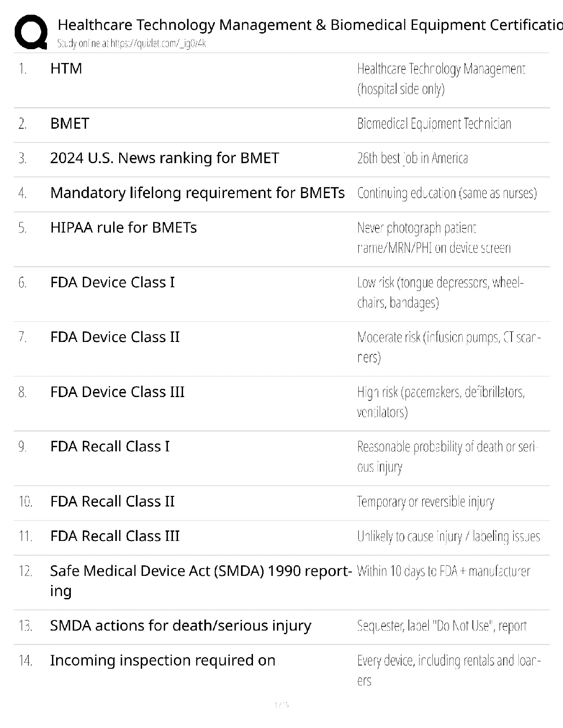Click the Healthcare Technology Management title heading

pos(310,25)
